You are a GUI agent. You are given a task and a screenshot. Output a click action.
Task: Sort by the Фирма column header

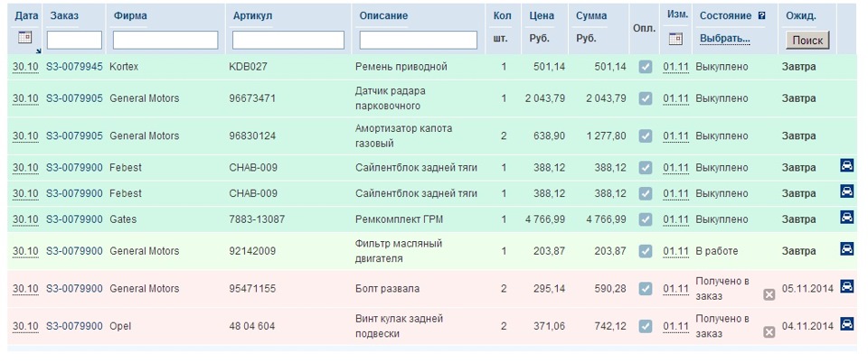(x=131, y=16)
